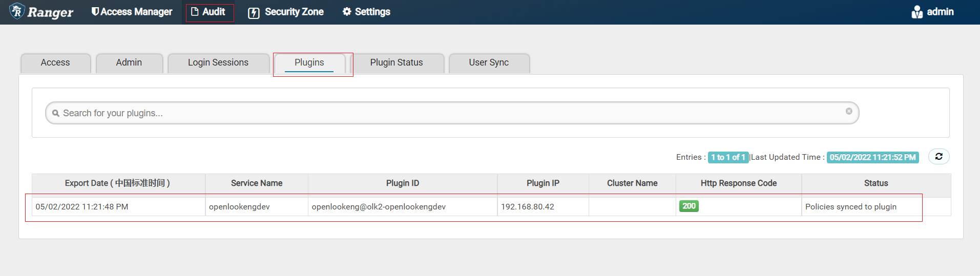The width and height of the screenshot is (980, 276).
Task: Open Access Manager from the top navigation
Action: [x=132, y=12]
